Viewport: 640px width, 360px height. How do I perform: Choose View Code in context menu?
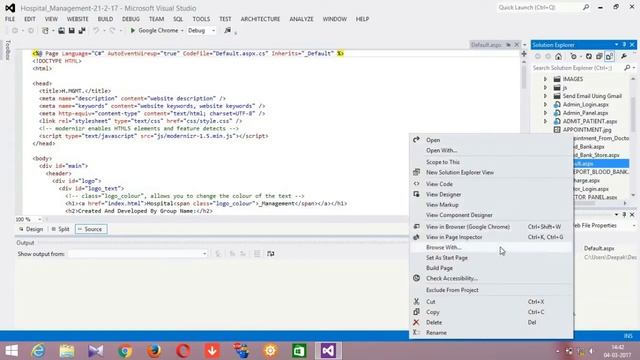[x=491, y=184]
